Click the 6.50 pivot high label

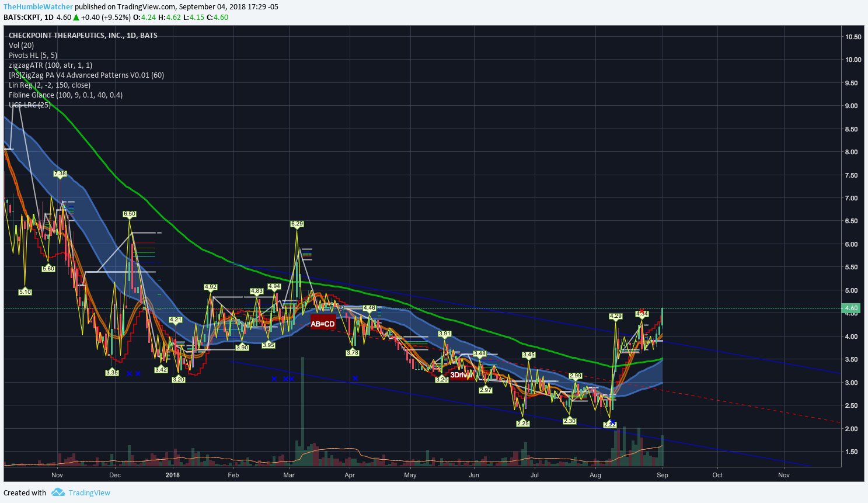tap(130, 214)
